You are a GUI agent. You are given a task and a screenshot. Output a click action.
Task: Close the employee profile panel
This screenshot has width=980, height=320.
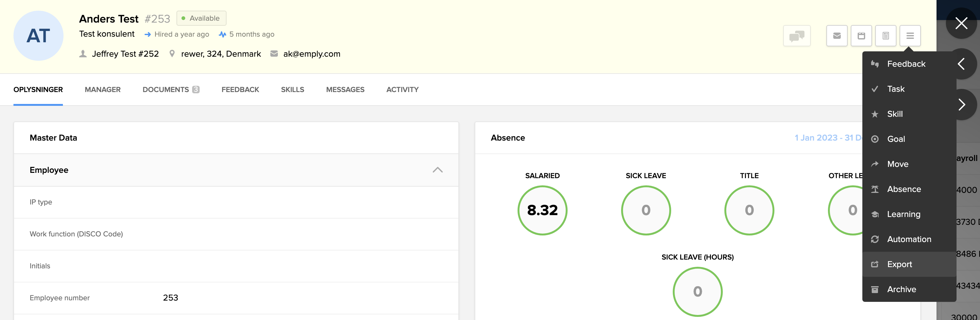pos(961,23)
